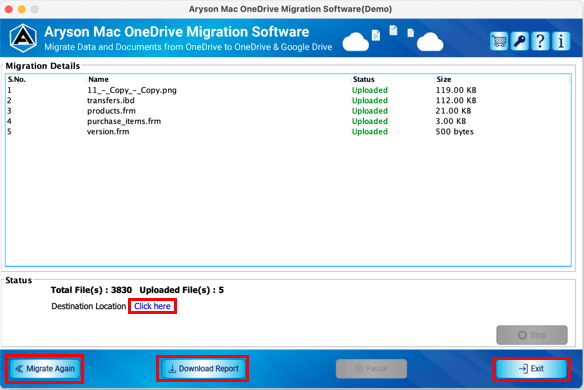Screen dimensions: 584x390
Task: Click the 112.00 KB size value
Action: click(x=456, y=101)
